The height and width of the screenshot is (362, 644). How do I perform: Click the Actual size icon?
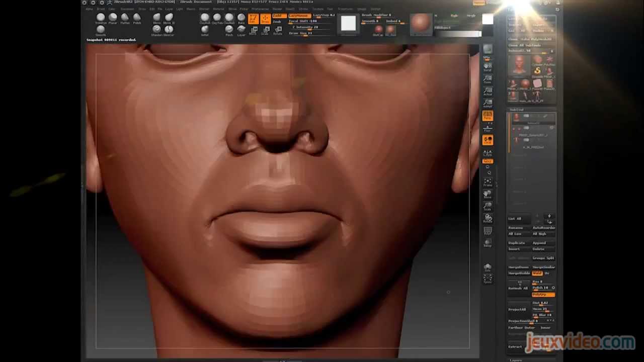click(x=488, y=92)
